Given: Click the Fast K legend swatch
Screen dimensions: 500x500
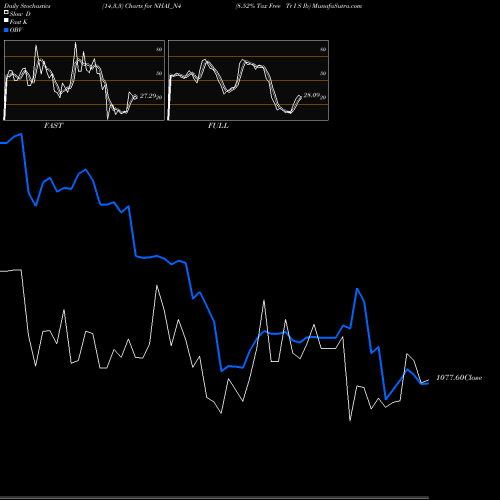Looking at the screenshot, I should 6,21.
